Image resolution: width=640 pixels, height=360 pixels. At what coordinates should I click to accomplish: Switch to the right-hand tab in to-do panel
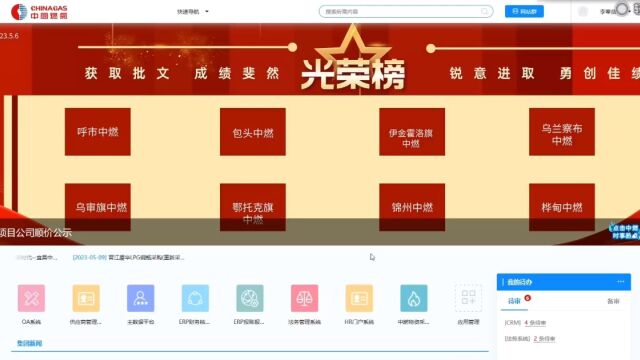click(613, 301)
